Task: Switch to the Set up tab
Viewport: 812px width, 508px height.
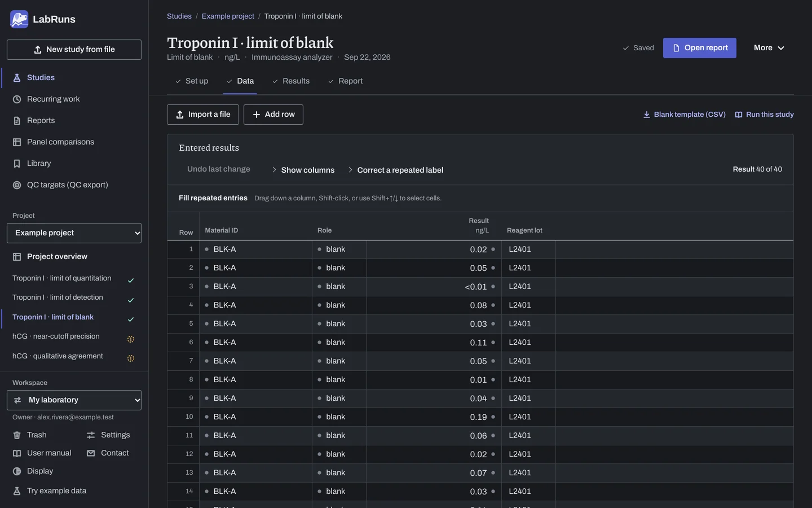Action: click(192, 81)
